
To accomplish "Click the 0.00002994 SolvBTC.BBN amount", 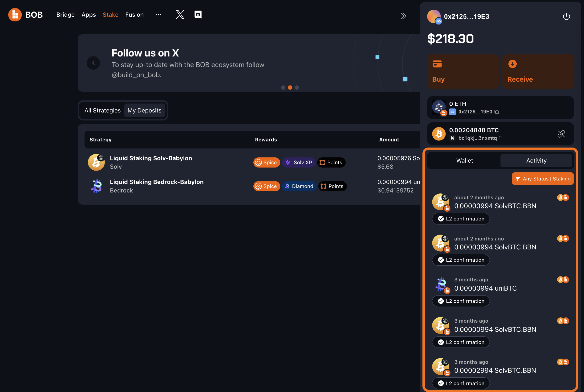I will (x=495, y=371).
